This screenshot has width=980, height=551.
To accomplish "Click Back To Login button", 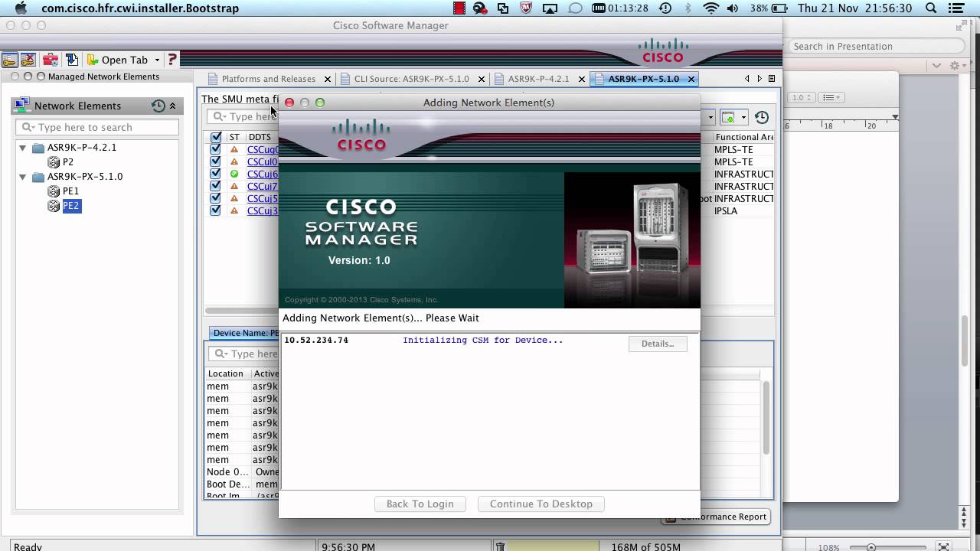I will click(420, 504).
